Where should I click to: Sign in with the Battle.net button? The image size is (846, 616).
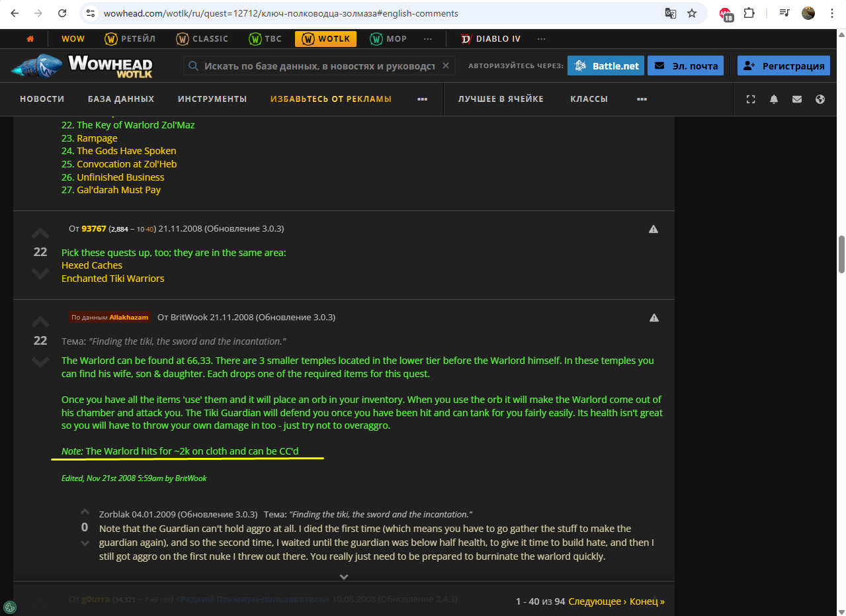(605, 66)
